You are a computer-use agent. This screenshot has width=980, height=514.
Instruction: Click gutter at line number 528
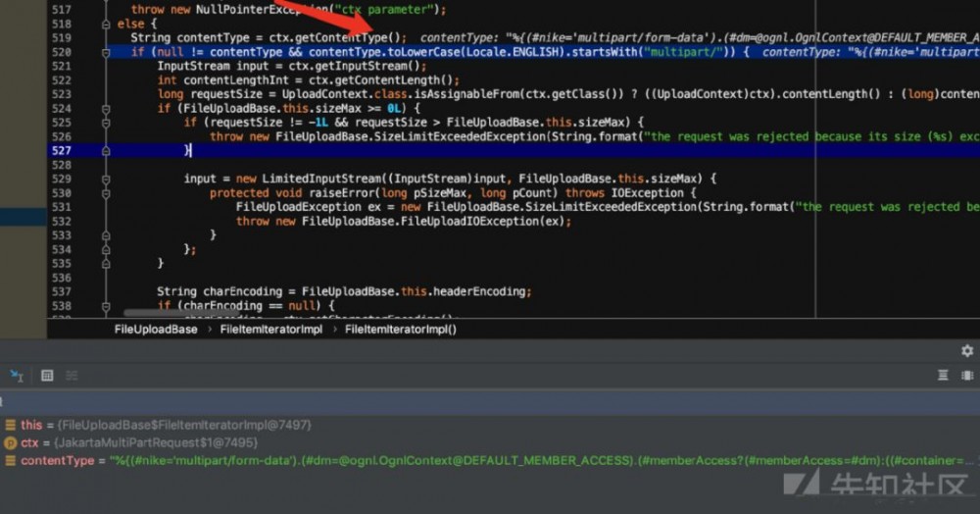(x=61, y=165)
